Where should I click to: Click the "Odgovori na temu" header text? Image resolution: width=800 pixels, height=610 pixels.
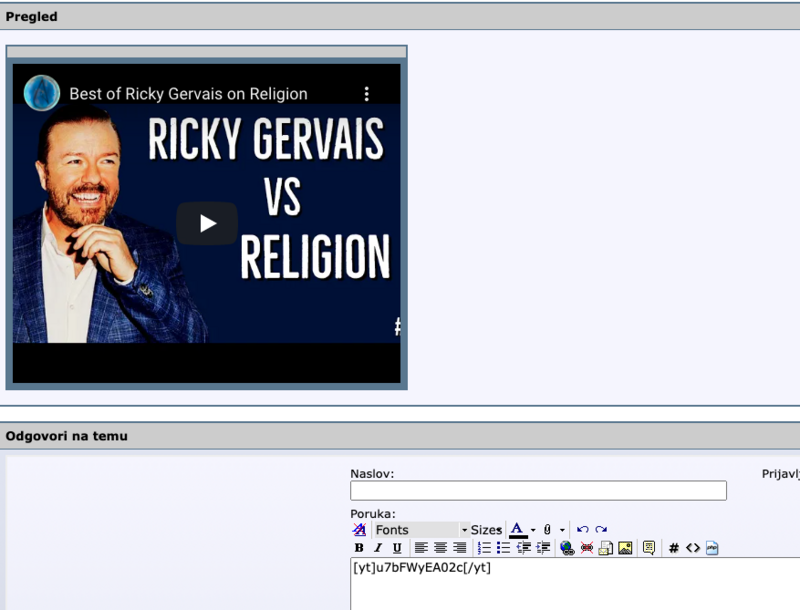[66, 436]
